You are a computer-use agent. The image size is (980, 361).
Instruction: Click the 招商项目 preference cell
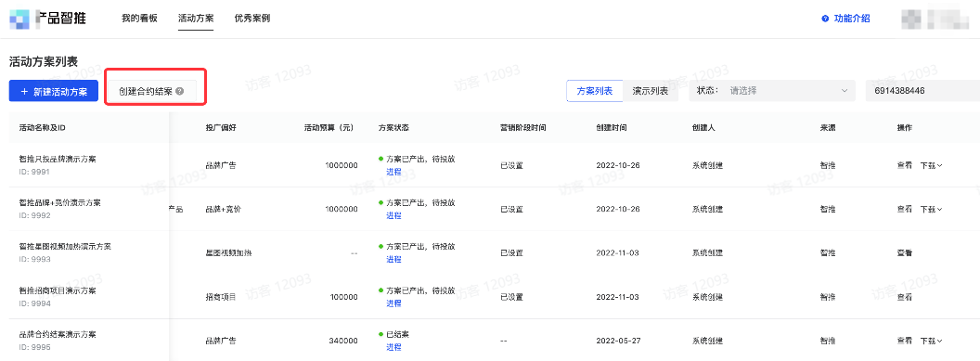point(221,297)
